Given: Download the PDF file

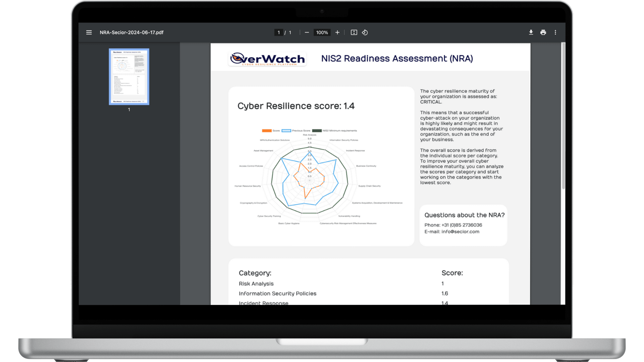Looking at the screenshot, I should point(531,33).
